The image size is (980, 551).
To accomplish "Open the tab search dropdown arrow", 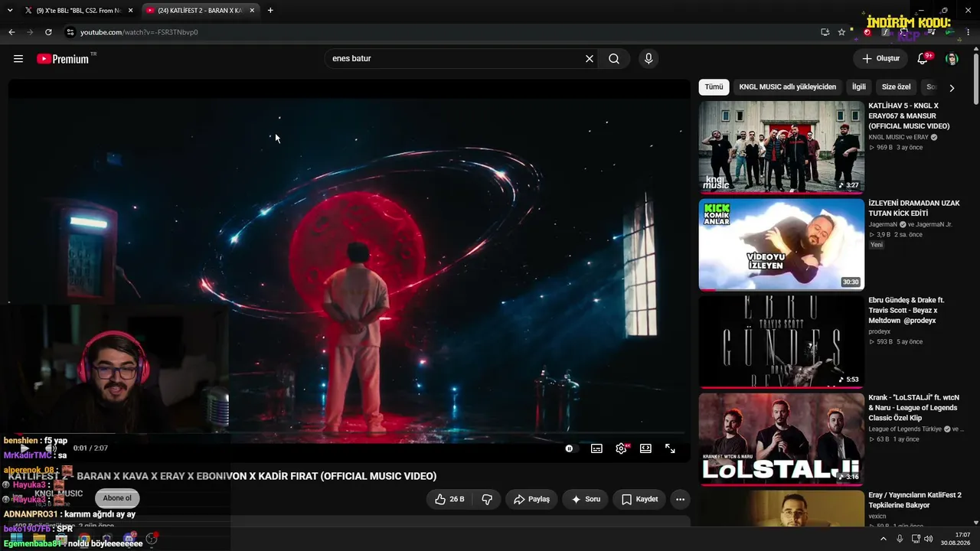I will click(10, 11).
